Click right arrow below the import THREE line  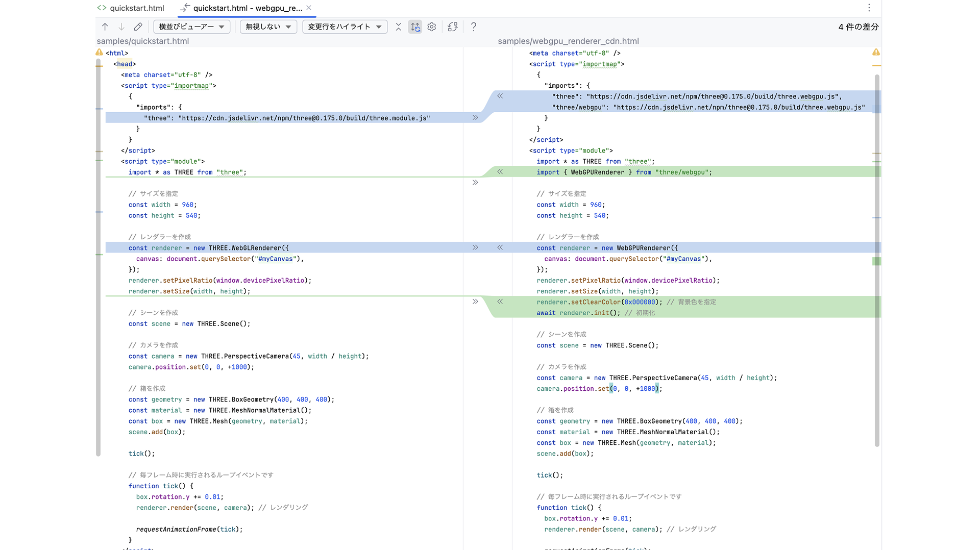click(x=475, y=183)
